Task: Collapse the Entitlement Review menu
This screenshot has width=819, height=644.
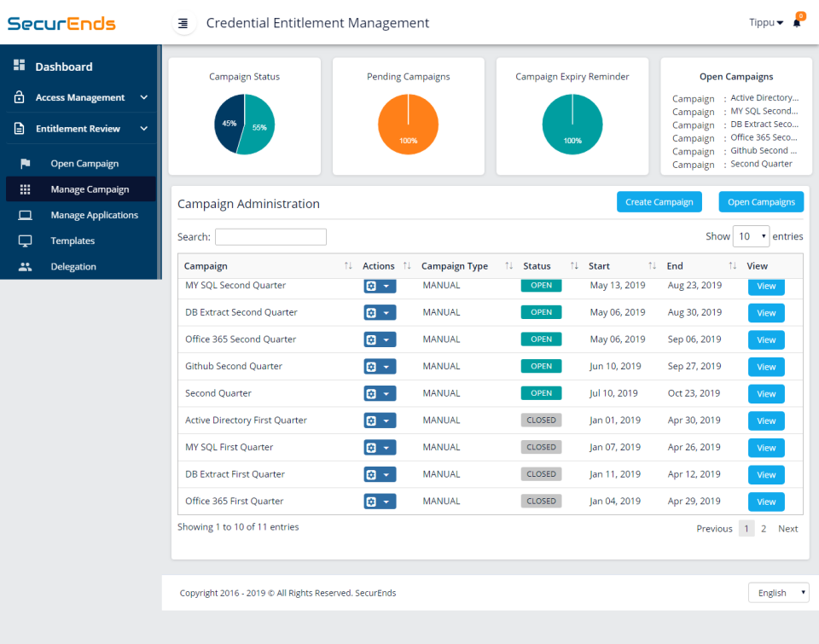Action: (80, 129)
